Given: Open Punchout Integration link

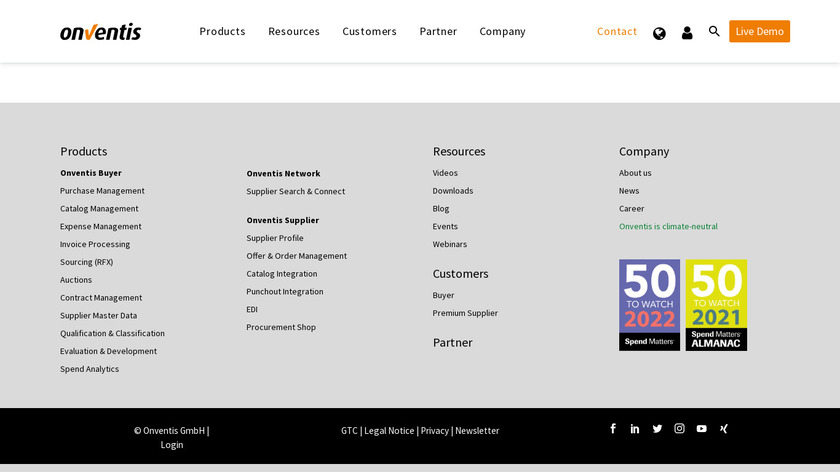Looking at the screenshot, I should coord(285,291).
